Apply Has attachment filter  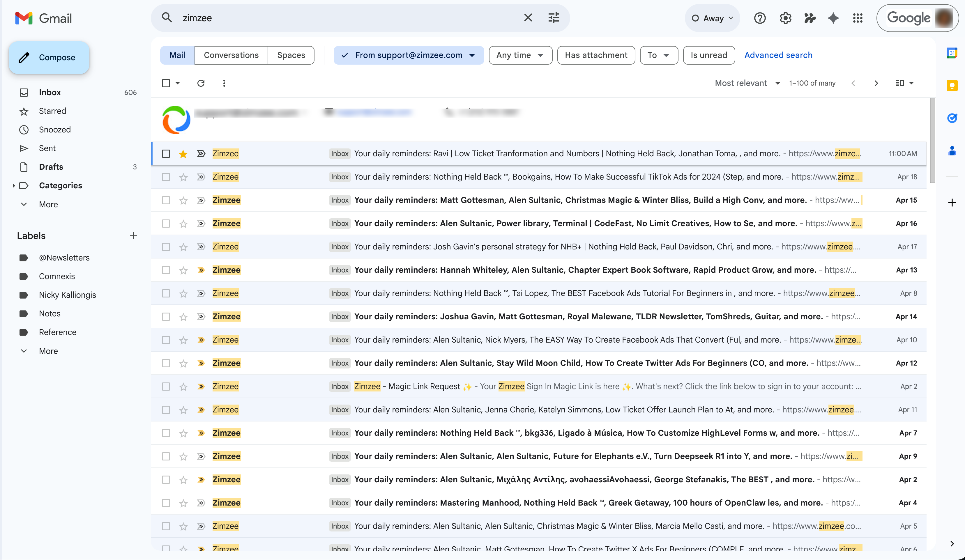pyautogui.click(x=596, y=55)
